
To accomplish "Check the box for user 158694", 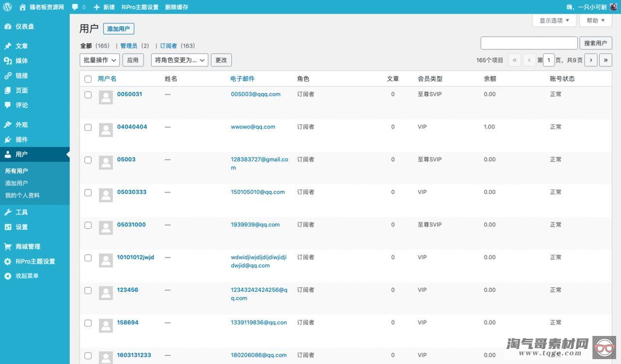I will click(88, 323).
